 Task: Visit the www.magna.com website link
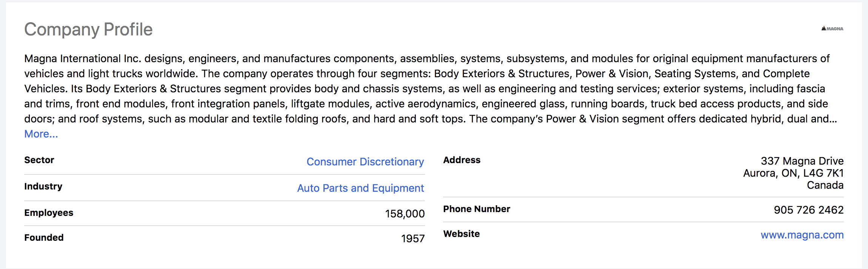click(x=802, y=235)
